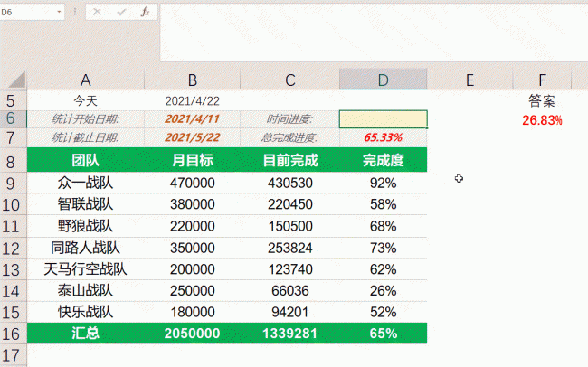This screenshot has width=588, height=367.
Task: Select column E header
Action: [x=469, y=80]
